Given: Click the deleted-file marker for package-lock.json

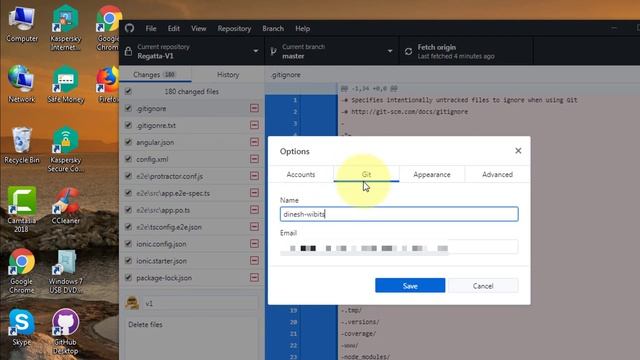Looking at the screenshot, I should pos(254,278).
